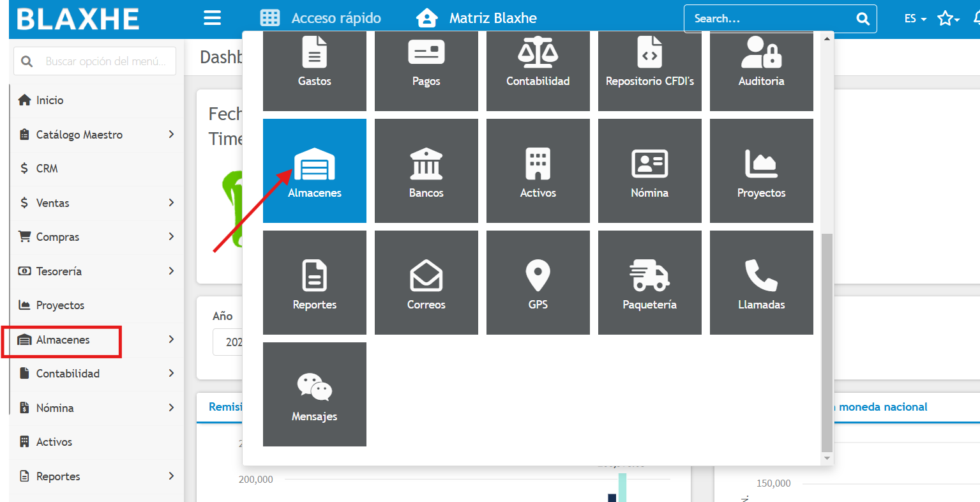This screenshot has height=502, width=980.
Task: Click the Acceso rápido grid icon
Action: [x=270, y=18]
